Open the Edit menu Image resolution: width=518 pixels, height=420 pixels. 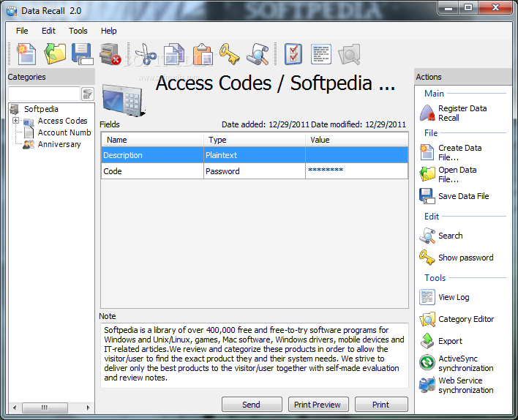pyautogui.click(x=48, y=31)
